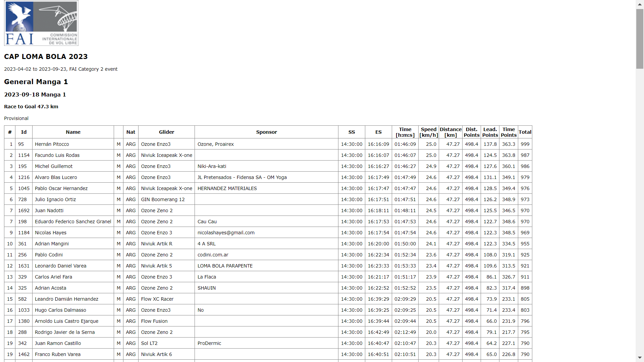Click pilot name Rodrigo Javier de la Serna
This screenshot has width=644, height=362.
click(65, 332)
